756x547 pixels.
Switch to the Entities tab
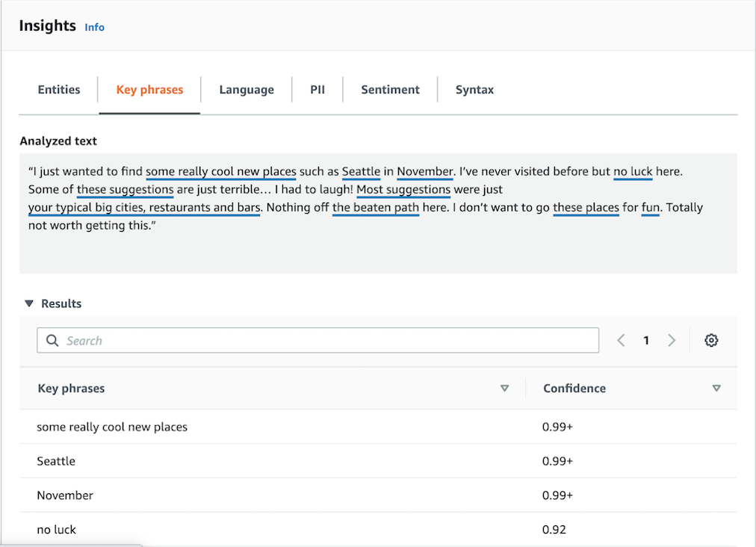(59, 90)
